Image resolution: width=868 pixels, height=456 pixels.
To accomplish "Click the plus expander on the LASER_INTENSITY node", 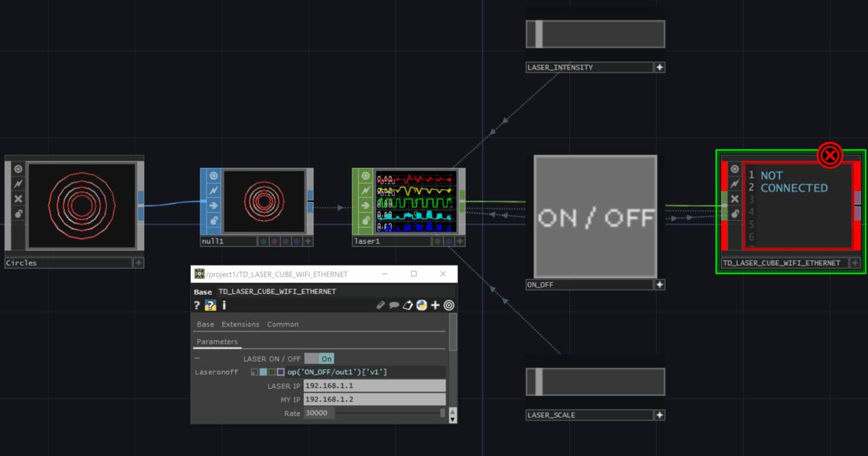I will click(660, 67).
